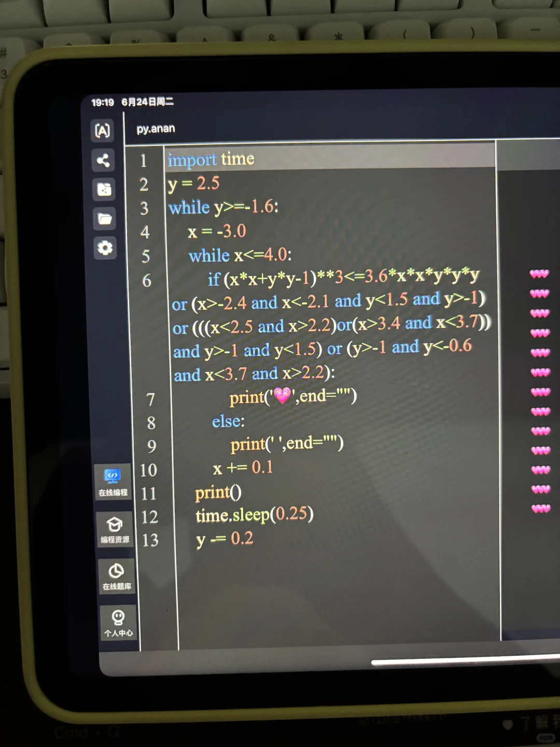560x747 pixels.
Task: Open the 编程资源 programming resources tab
Action: [115, 530]
